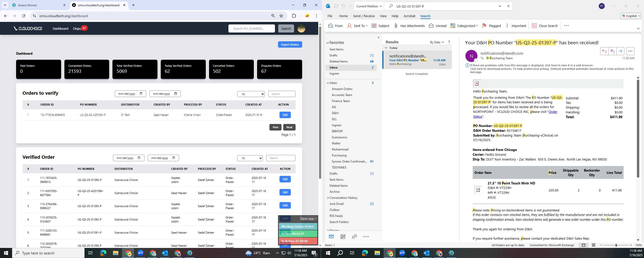Open the By Date sort dropdown

point(437,42)
